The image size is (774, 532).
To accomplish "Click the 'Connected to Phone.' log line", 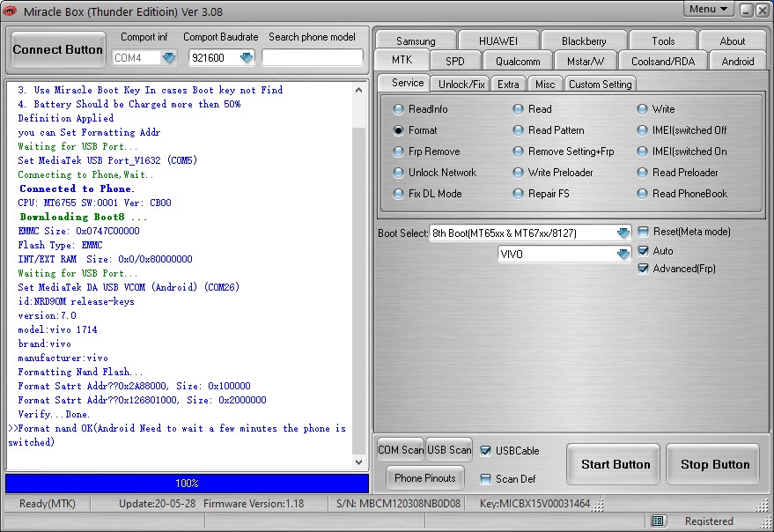I will (x=77, y=188).
